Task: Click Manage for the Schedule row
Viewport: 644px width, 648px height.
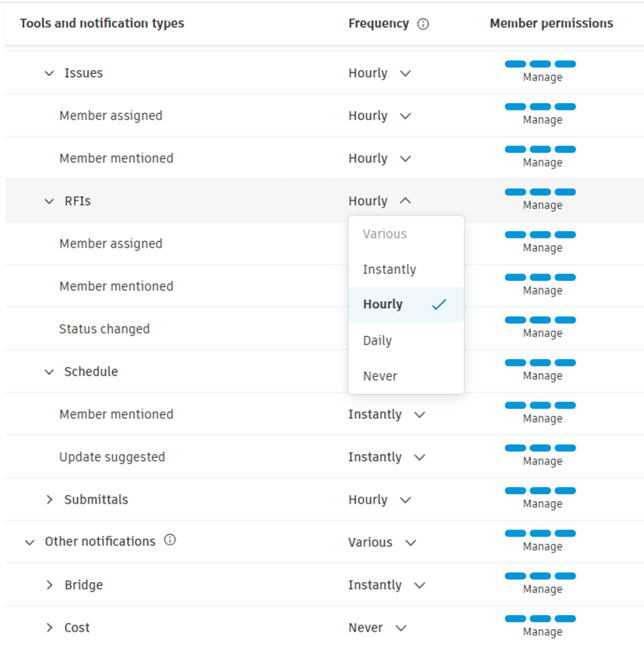Action: click(x=543, y=375)
